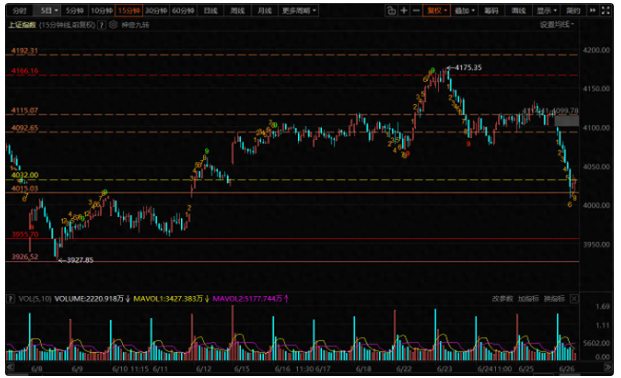Click the VOLUME:2220.918万 value

[x=89, y=299]
